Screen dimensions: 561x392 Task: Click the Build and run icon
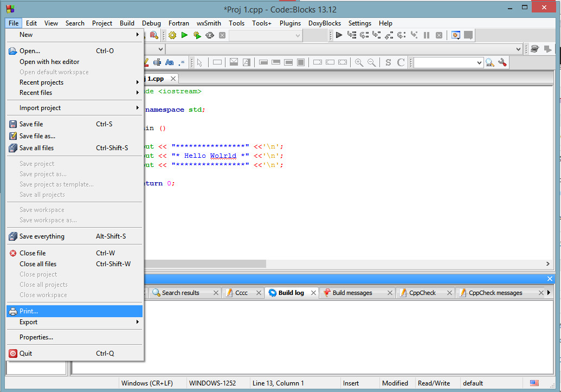coord(197,35)
